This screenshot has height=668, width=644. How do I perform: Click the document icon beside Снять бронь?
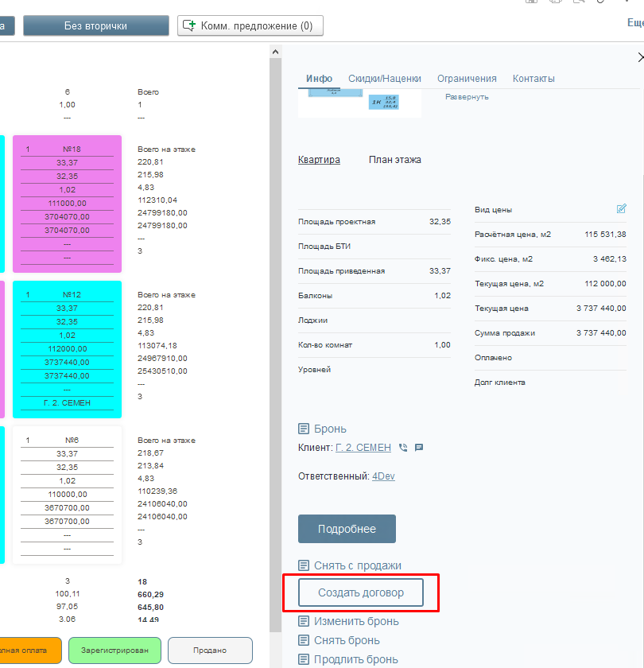304,640
